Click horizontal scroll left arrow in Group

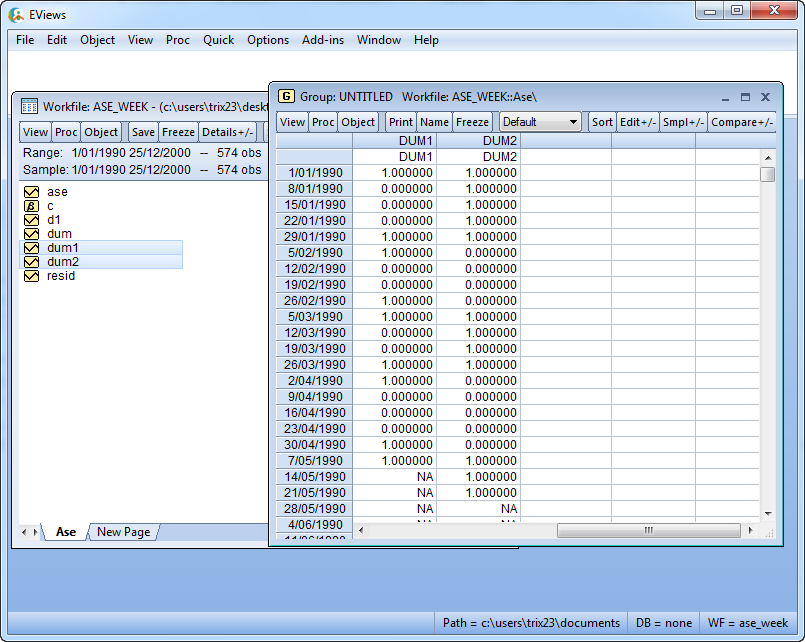pos(361,530)
